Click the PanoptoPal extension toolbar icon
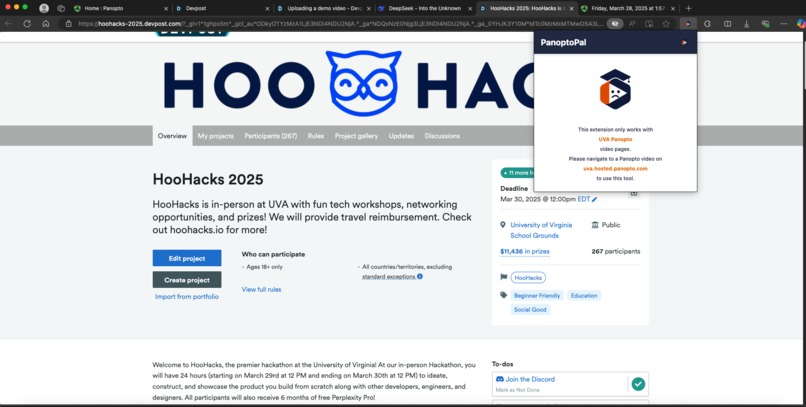This screenshot has width=806, height=407. (687, 24)
